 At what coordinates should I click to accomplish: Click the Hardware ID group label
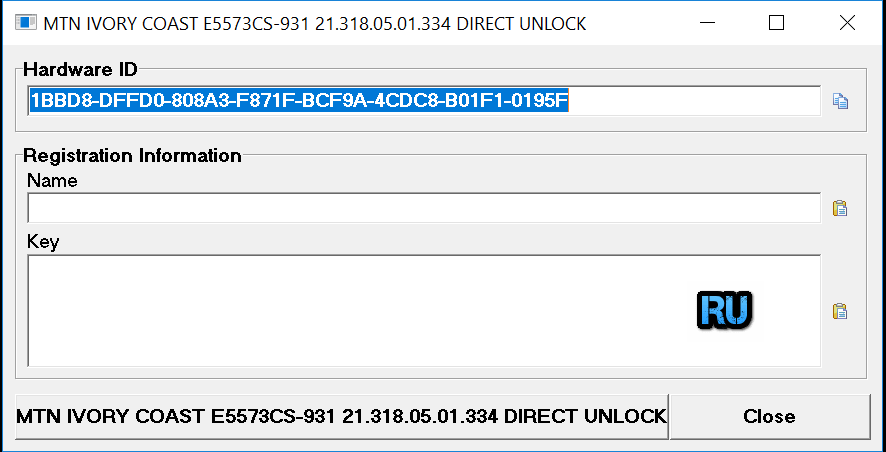pos(80,70)
